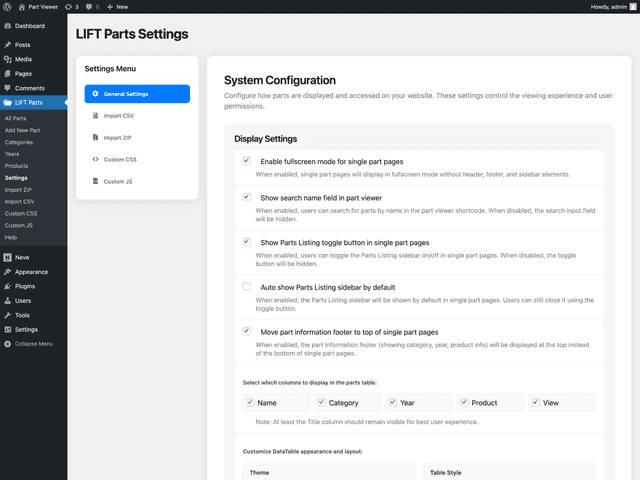Enable Auto show Parts Listing sidebar
The height and width of the screenshot is (480, 640).
247,286
